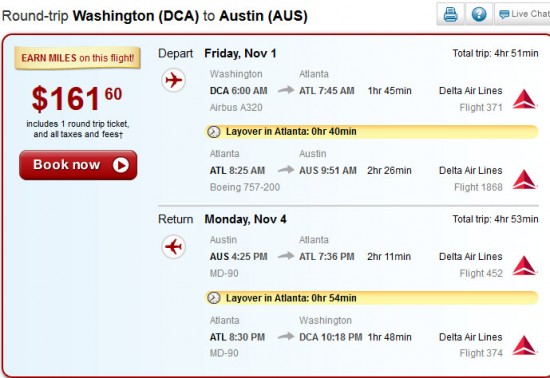Start a Live Chat session
550x378 pixels.
tap(522, 14)
